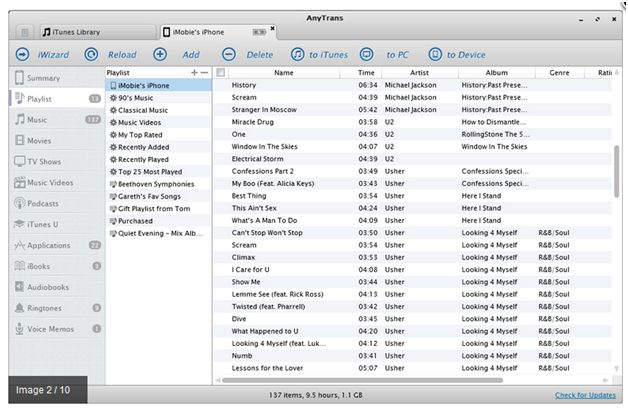Click the to PC monitor icon
The image size is (628, 412).
(366, 54)
